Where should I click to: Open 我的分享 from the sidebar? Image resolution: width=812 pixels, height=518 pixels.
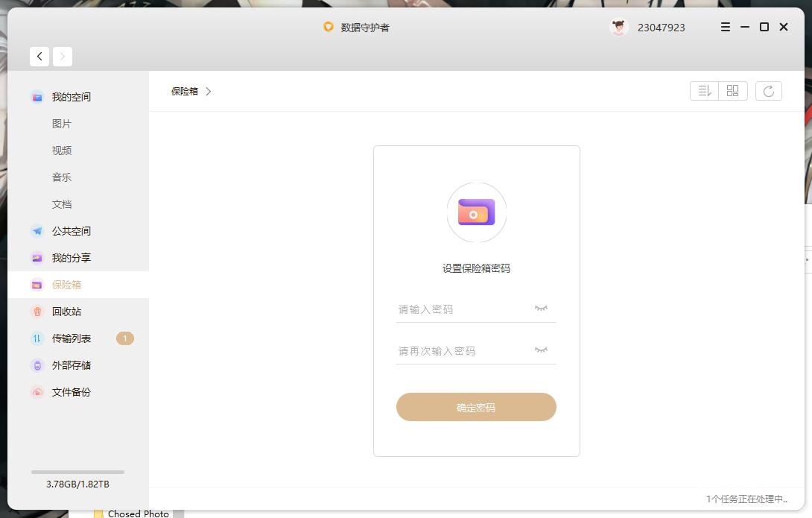(71, 257)
